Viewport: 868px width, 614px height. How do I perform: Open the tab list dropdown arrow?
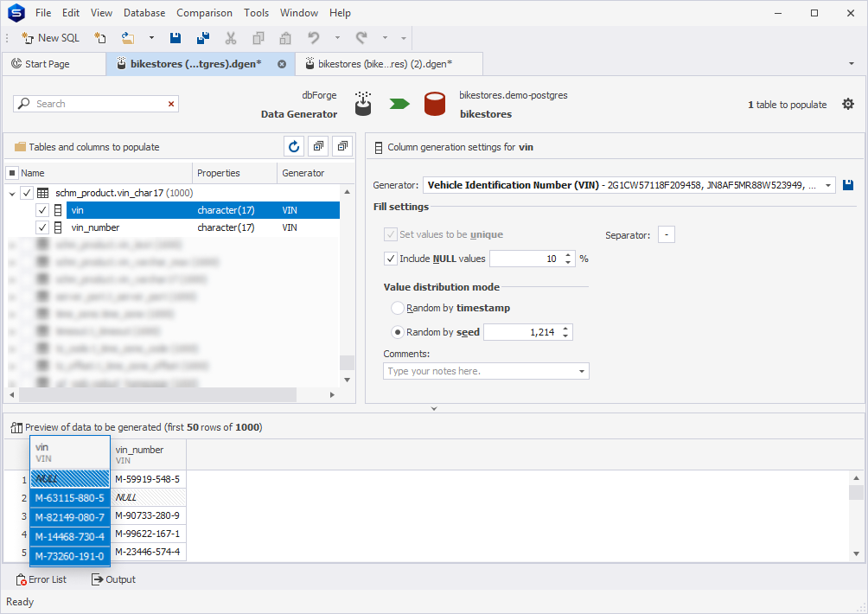852,64
